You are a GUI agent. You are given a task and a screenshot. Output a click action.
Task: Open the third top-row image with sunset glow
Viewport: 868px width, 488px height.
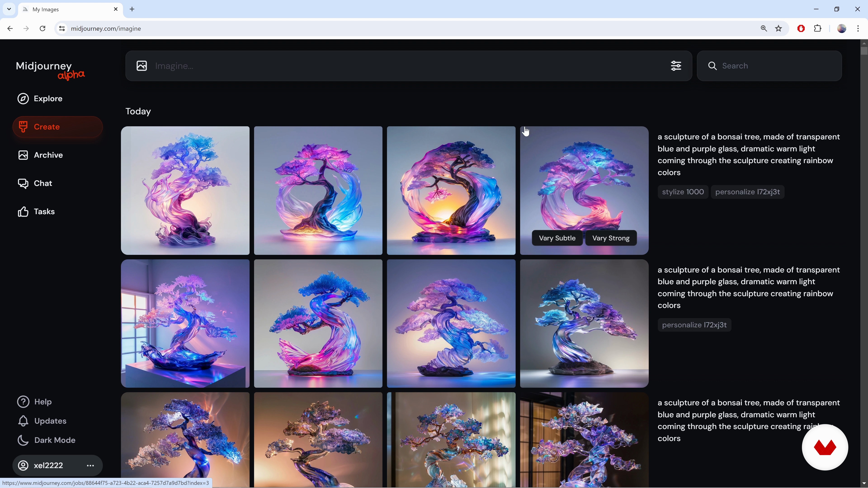click(x=451, y=191)
